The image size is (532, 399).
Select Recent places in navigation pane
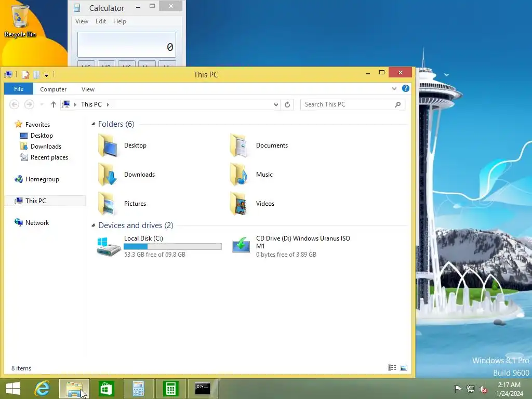(49, 157)
